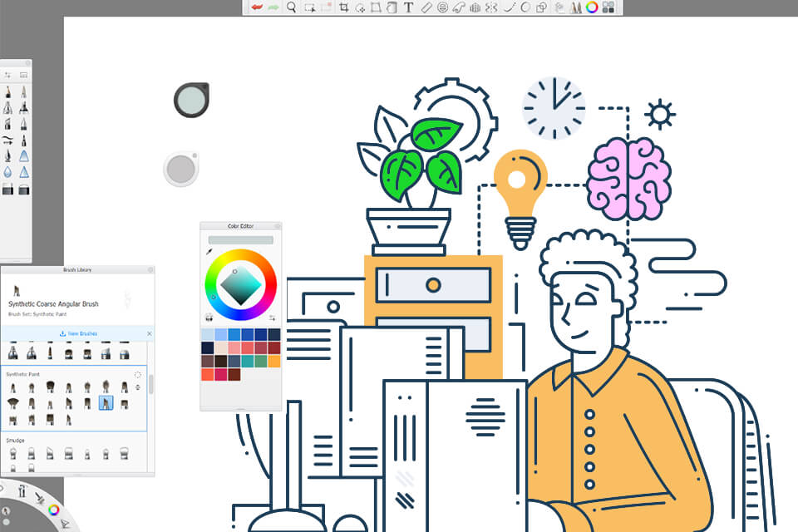
Task: Click the Color Editor panel title bar
Action: click(240, 226)
